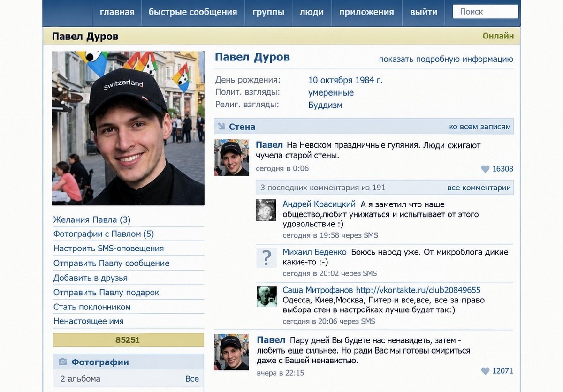Click the religious views value Буддизм
This screenshot has height=392, width=563.
point(325,105)
